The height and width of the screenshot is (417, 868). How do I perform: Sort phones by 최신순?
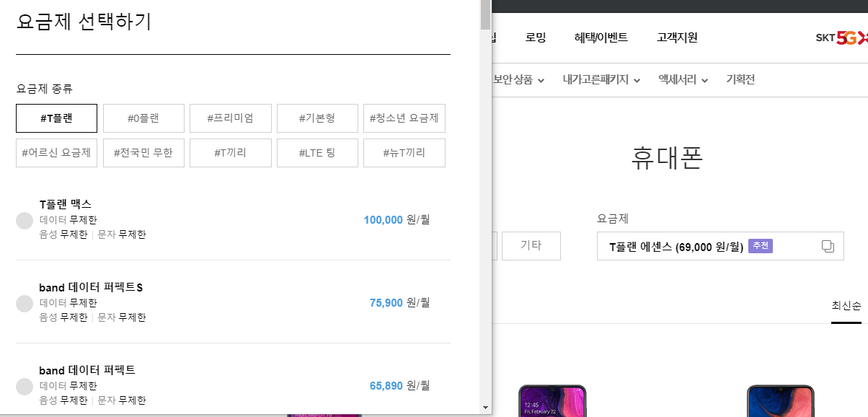point(846,306)
